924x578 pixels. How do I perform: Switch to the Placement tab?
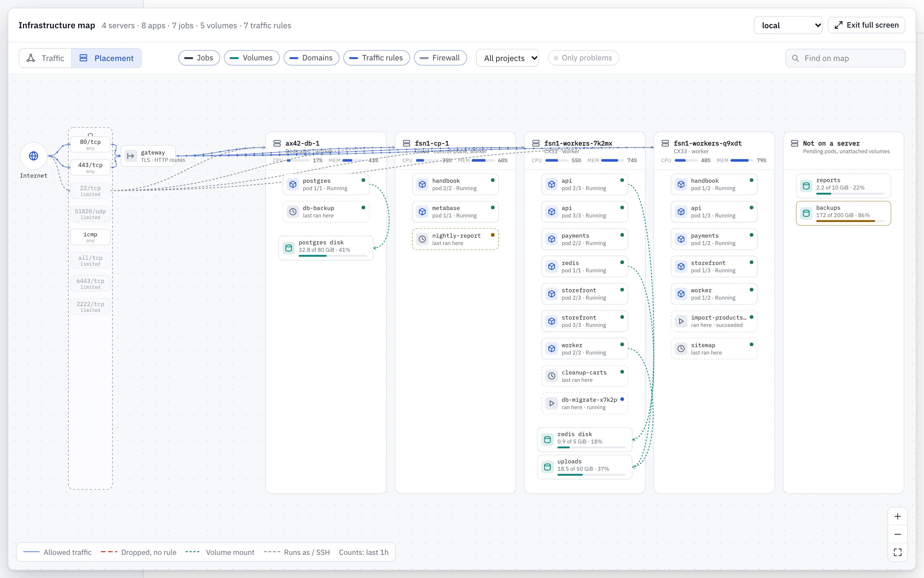[x=107, y=58]
